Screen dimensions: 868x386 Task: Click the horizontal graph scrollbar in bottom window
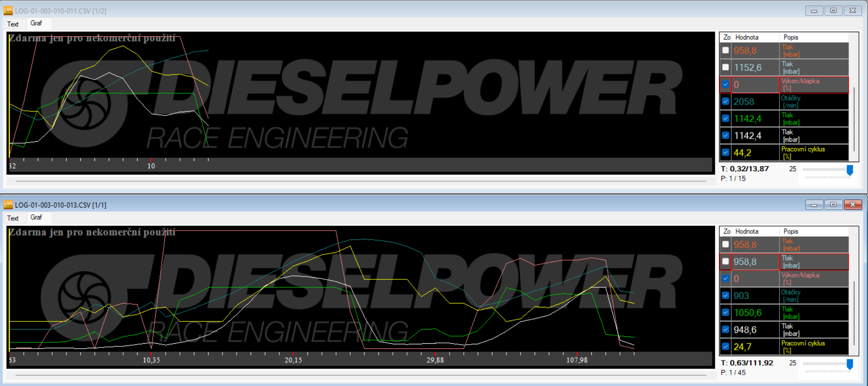pyautogui.click(x=361, y=375)
